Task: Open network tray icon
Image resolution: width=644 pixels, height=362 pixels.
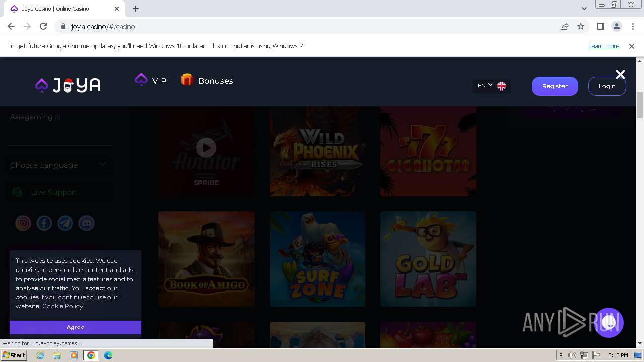Action: (x=584, y=355)
